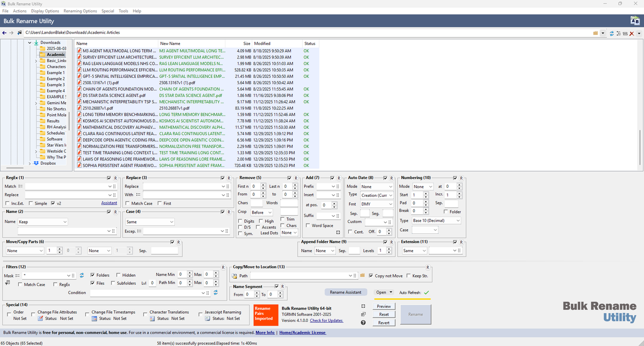644x346 pixels.
Task: Open the Auto Date Fmt dropdown showing DMY
Action: [x=377, y=204]
